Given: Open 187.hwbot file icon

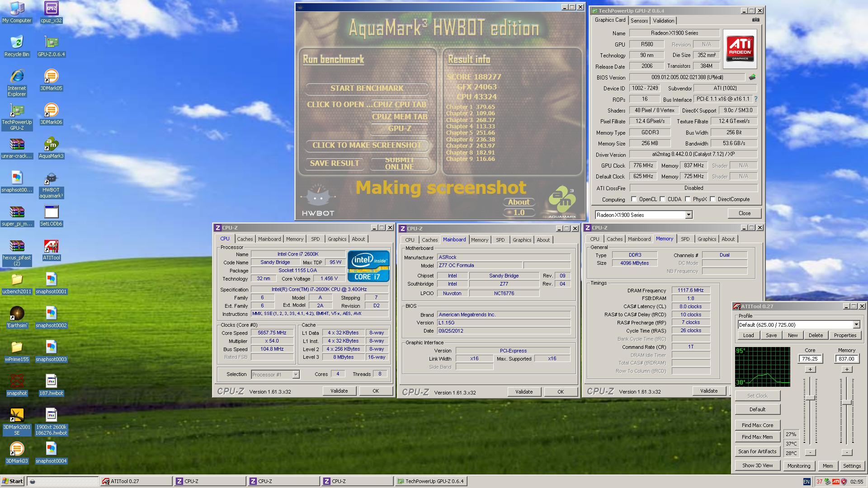Looking at the screenshot, I should point(51,385).
